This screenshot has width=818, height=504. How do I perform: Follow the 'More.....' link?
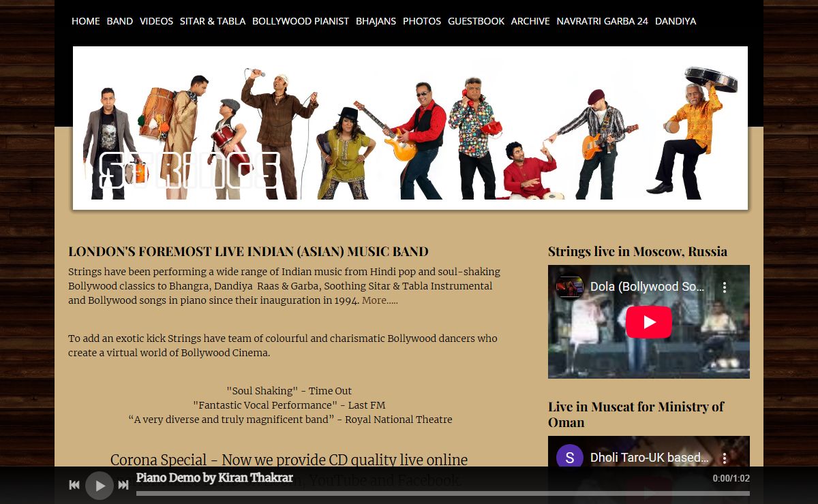[x=380, y=300]
